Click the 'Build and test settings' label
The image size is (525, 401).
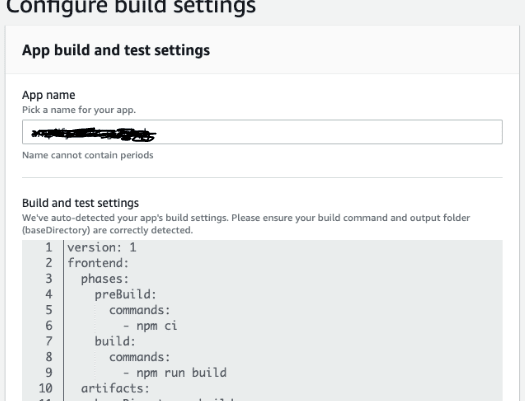point(80,203)
